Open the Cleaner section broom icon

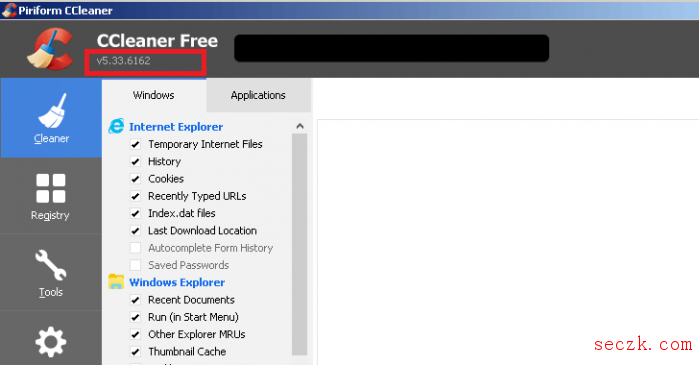click(x=52, y=110)
